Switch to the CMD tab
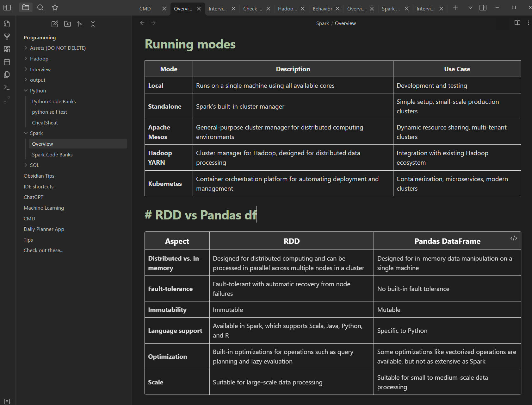The image size is (532, 405). pos(145,9)
